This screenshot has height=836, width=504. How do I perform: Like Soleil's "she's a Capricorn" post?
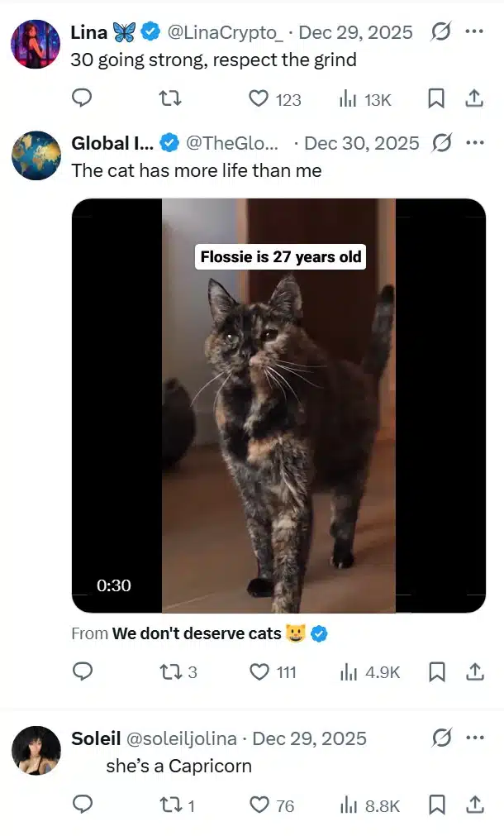pos(260,805)
